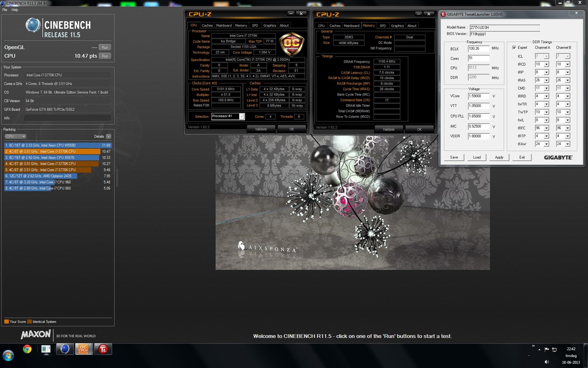Open Channel A tRCD dropdown
Image resolution: width=588 pixels, height=368 pixels.
coord(546,64)
